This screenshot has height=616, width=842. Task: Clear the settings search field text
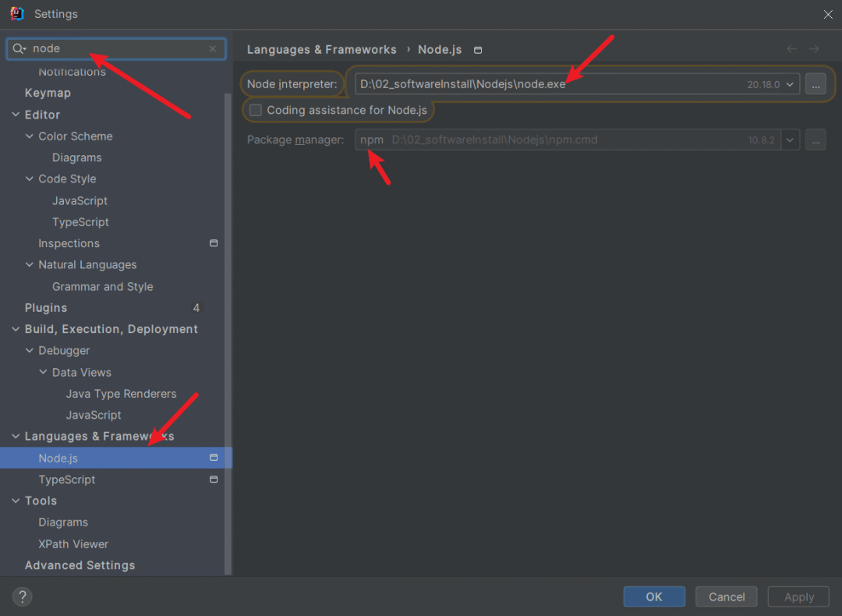[x=213, y=49]
